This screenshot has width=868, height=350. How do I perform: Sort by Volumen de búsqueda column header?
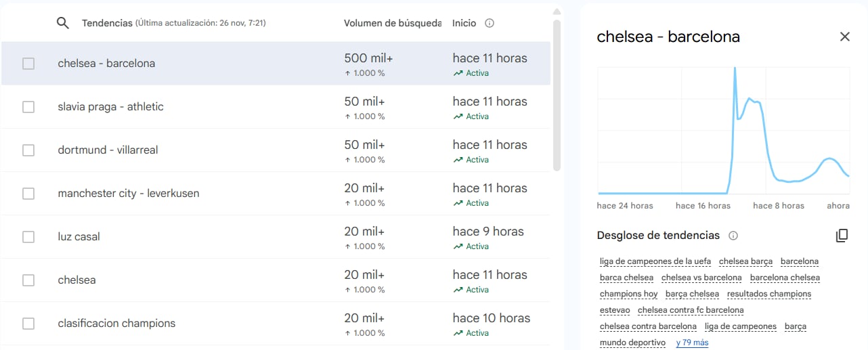392,23
